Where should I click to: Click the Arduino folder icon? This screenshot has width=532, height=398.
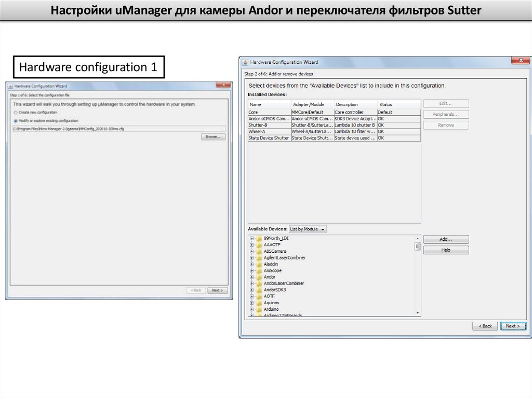click(259, 309)
